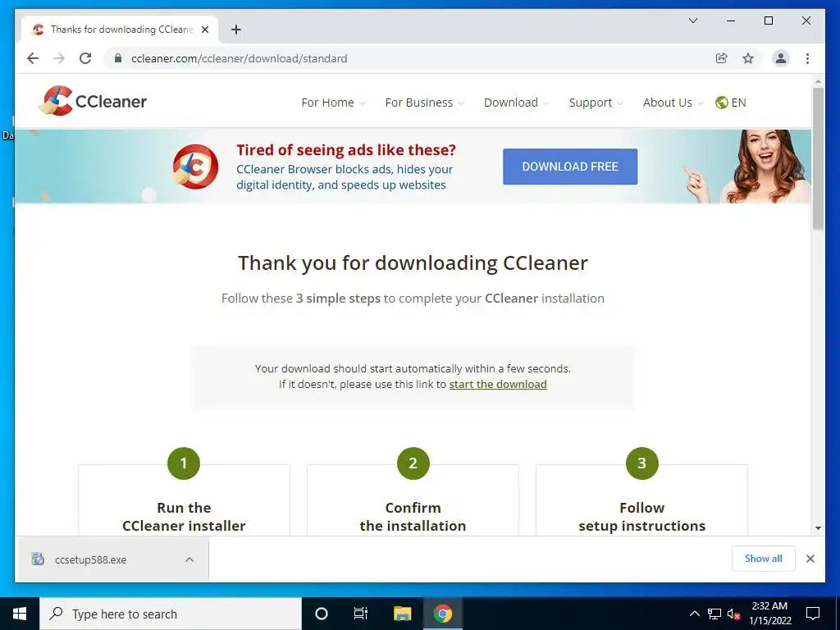Viewport: 840px width, 630px height.
Task: Open the network icon in system tray
Action: click(714, 614)
